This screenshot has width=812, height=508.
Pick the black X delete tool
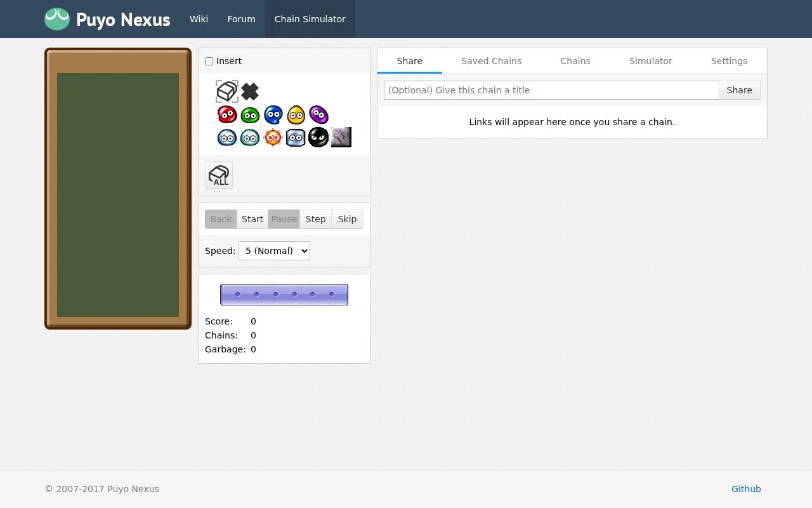click(x=250, y=91)
